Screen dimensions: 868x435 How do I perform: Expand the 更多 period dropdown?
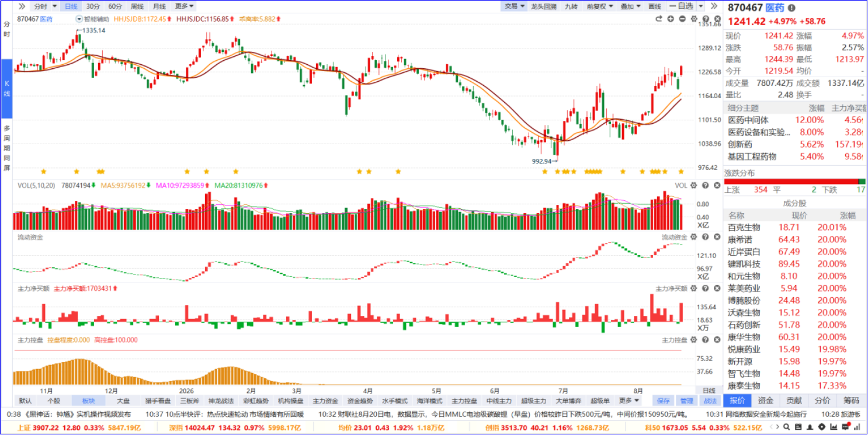click(185, 6)
